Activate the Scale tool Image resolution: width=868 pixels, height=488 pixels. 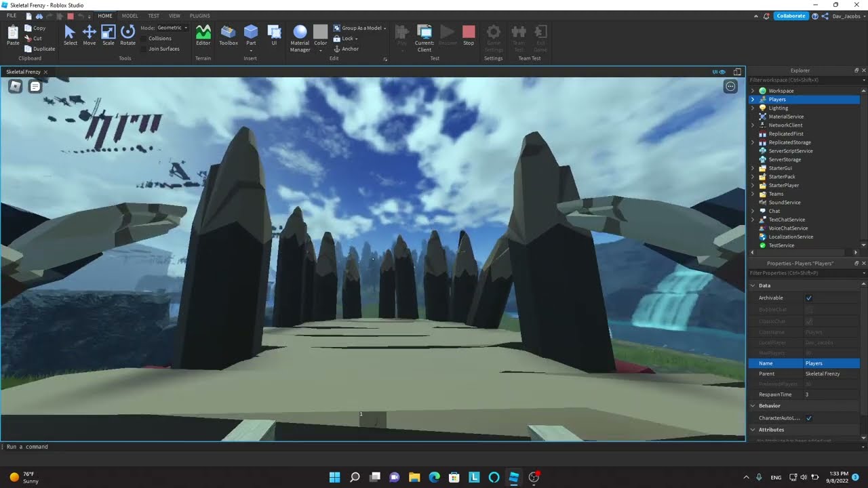coord(108,35)
